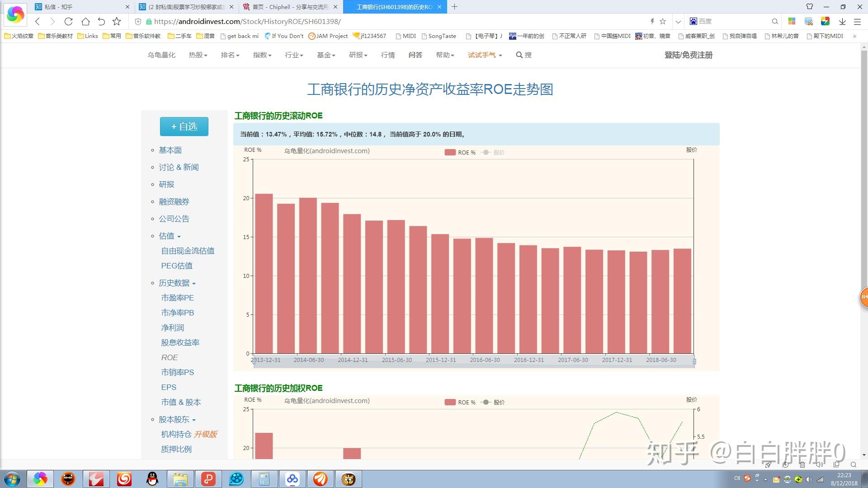
Task: Click the lightning speed-mode icon in address bar
Action: click(652, 21)
